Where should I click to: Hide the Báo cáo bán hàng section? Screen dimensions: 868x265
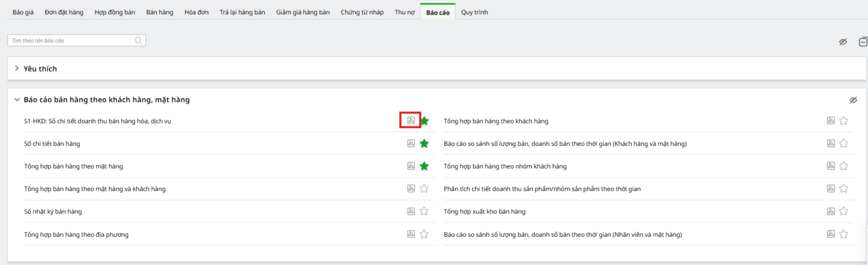pyautogui.click(x=853, y=100)
